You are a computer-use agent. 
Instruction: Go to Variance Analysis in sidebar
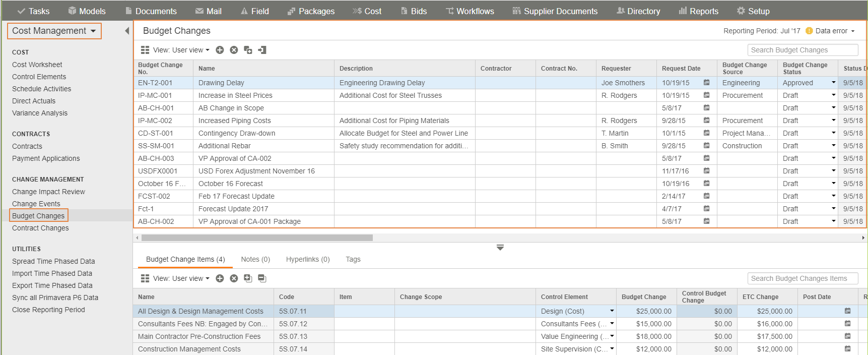tap(40, 113)
